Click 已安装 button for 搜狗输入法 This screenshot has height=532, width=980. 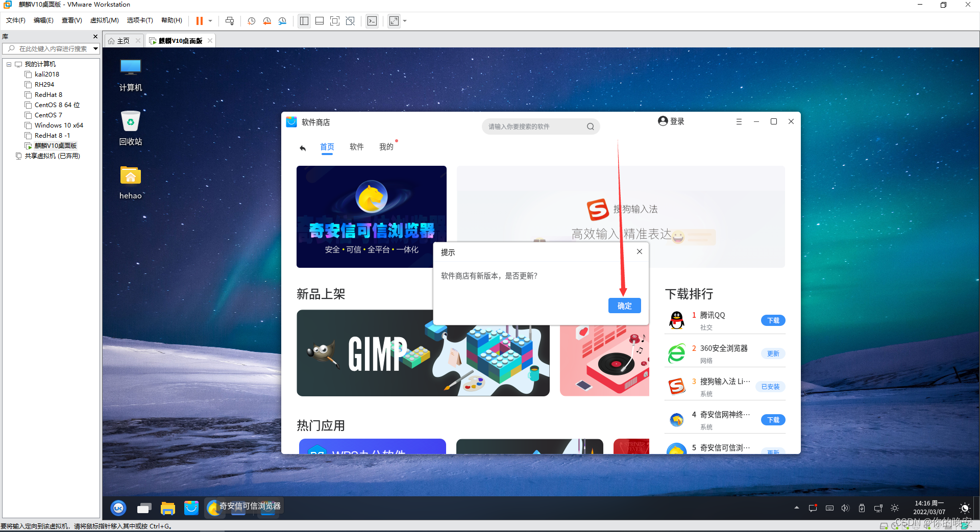click(771, 387)
